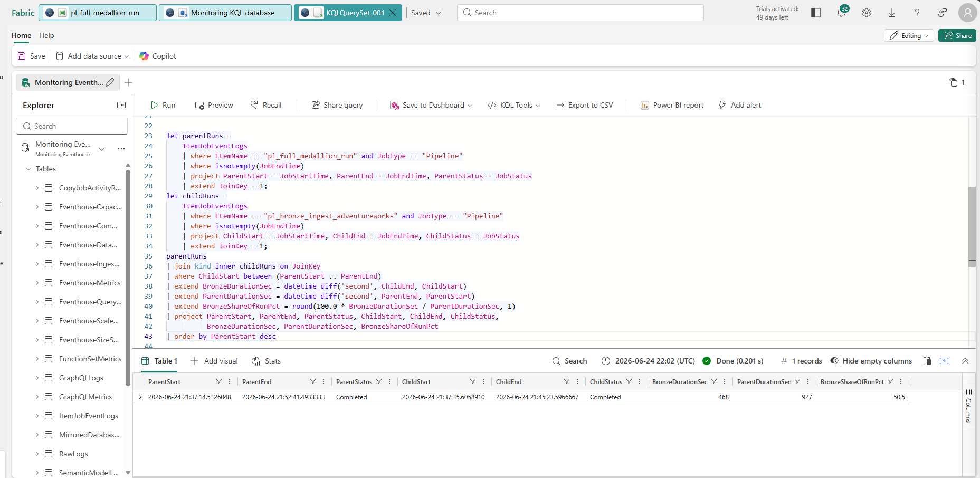Rename Monitoring Eventhouse tab via pencil icon
980x478 pixels.
(x=110, y=82)
